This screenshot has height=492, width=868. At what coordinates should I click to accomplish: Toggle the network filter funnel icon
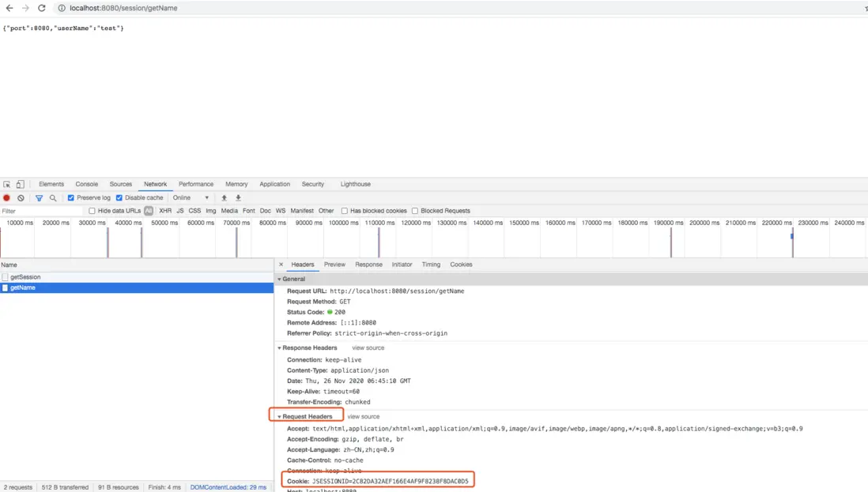coord(39,198)
